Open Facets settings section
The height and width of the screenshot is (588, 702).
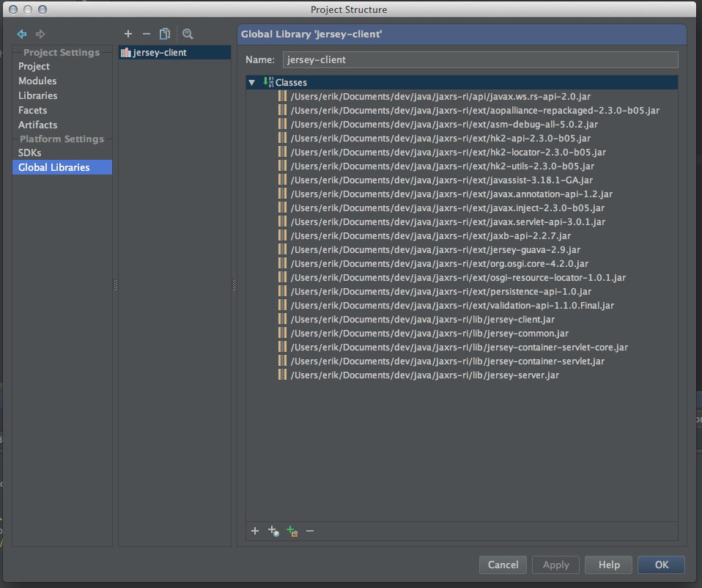coord(33,110)
